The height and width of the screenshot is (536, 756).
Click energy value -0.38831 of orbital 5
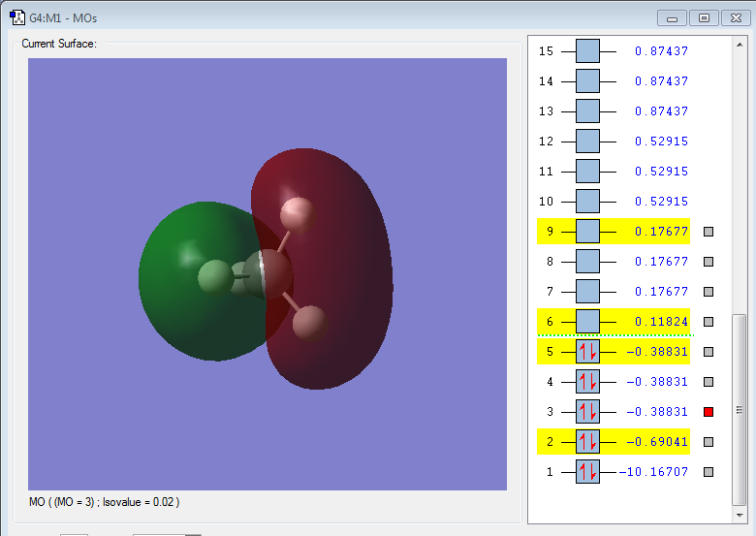pyautogui.click(x=657, y=352)
